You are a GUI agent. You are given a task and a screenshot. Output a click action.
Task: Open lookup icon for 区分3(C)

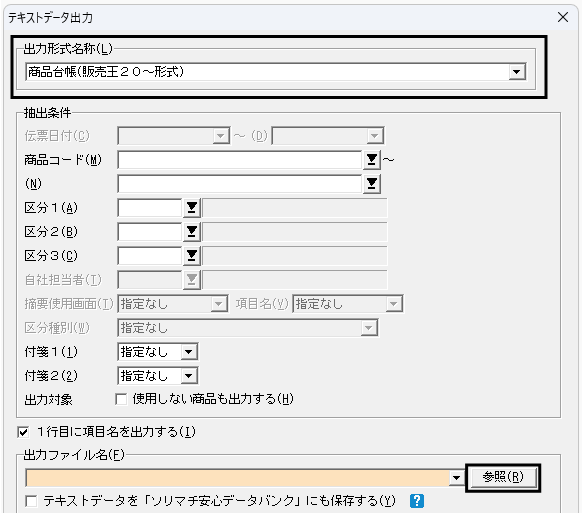(x=192, y=256)
